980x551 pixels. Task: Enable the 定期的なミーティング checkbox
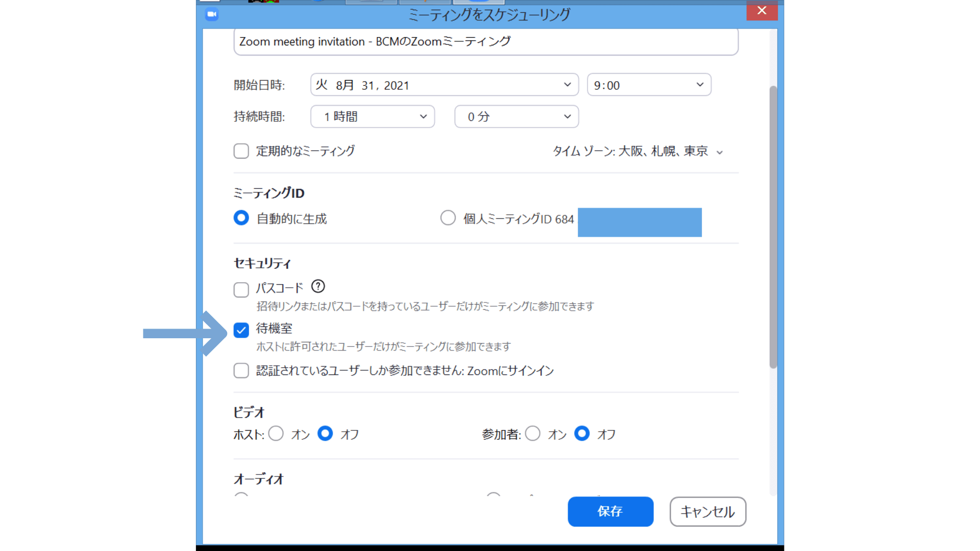pyautogui.click(x=240, y=151)
